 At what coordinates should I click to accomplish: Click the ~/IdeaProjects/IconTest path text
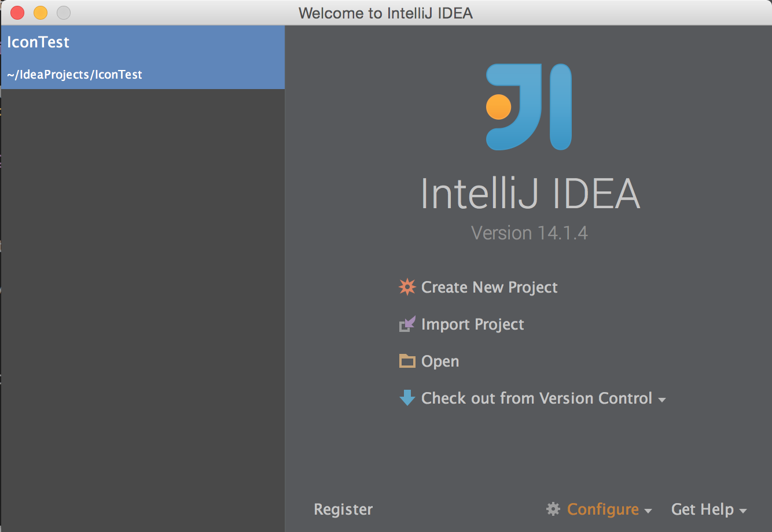75,75
